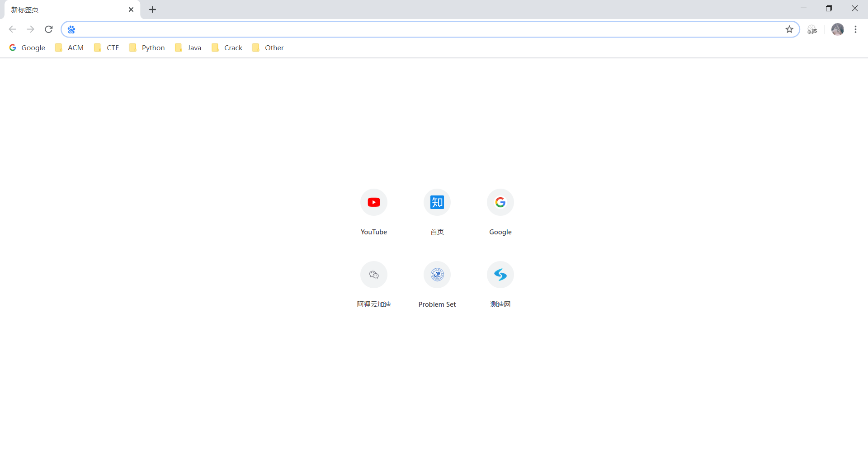Open the Google shortcut tile icon
The height and width of the screenshot is (466, 868).
[500, 202]
